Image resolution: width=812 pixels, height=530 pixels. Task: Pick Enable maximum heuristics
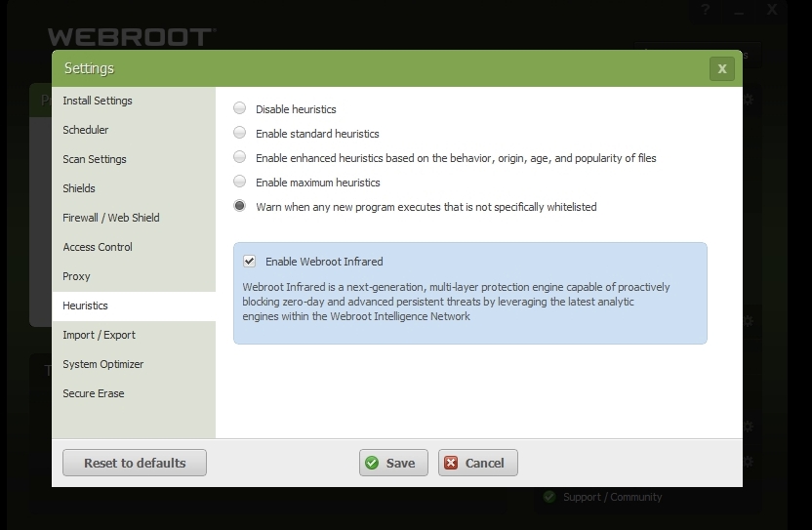coord(240,182)
